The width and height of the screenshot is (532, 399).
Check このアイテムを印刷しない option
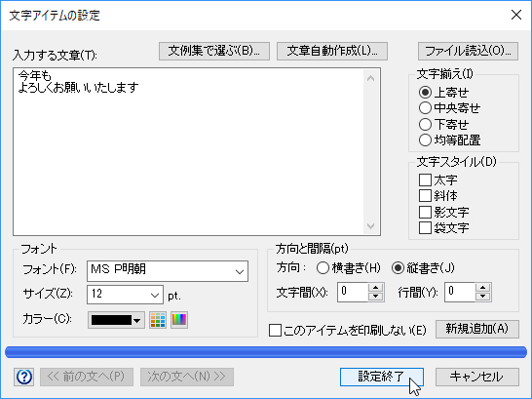point(275,330)
